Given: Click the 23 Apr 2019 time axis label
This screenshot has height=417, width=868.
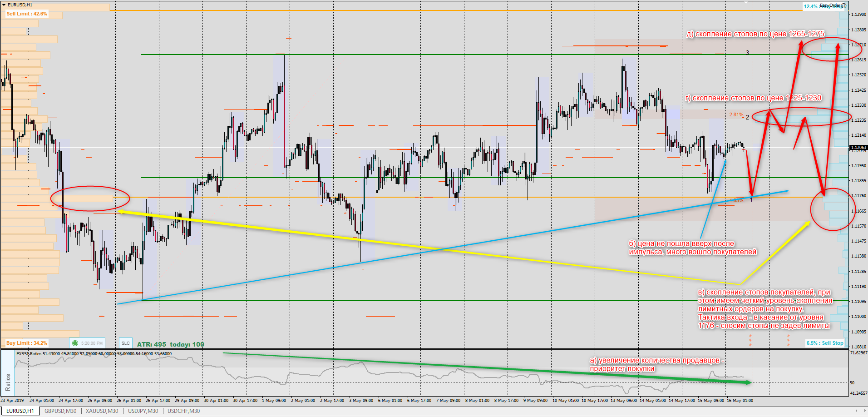Looking at the screenshot, I should coord(12,401).
